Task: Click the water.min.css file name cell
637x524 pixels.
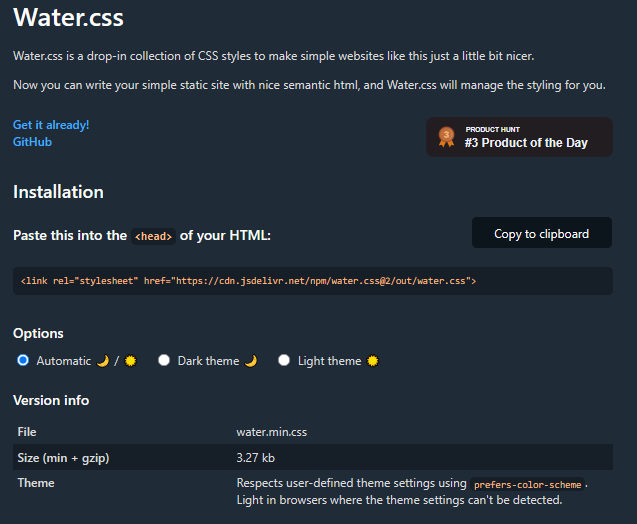Action: pyautogui.click(x=269, y=432)
